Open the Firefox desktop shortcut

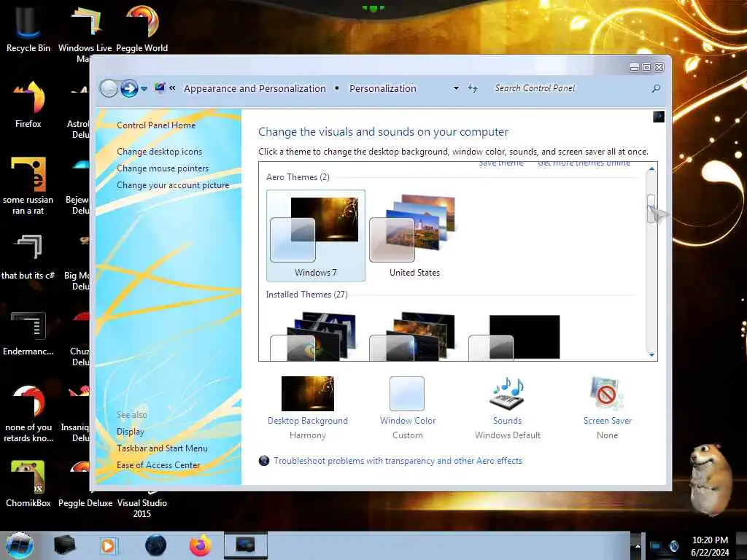point(28,104)
